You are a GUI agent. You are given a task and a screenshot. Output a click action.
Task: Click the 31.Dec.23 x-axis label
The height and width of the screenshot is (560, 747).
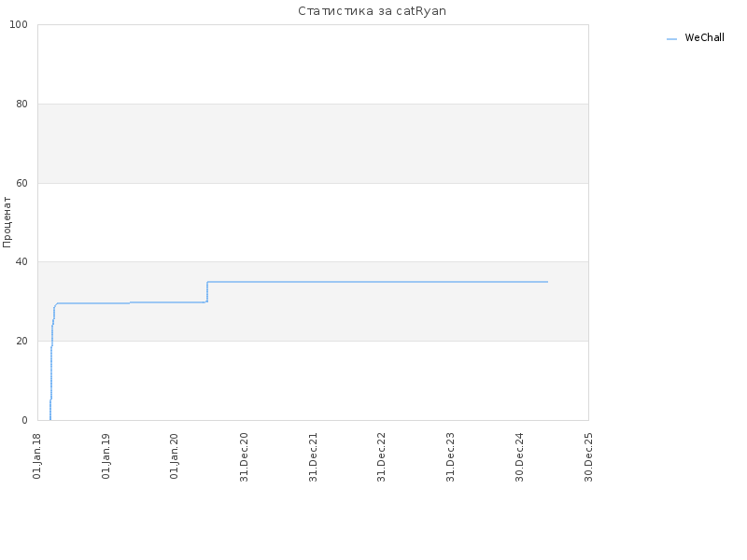click(451, 455)
